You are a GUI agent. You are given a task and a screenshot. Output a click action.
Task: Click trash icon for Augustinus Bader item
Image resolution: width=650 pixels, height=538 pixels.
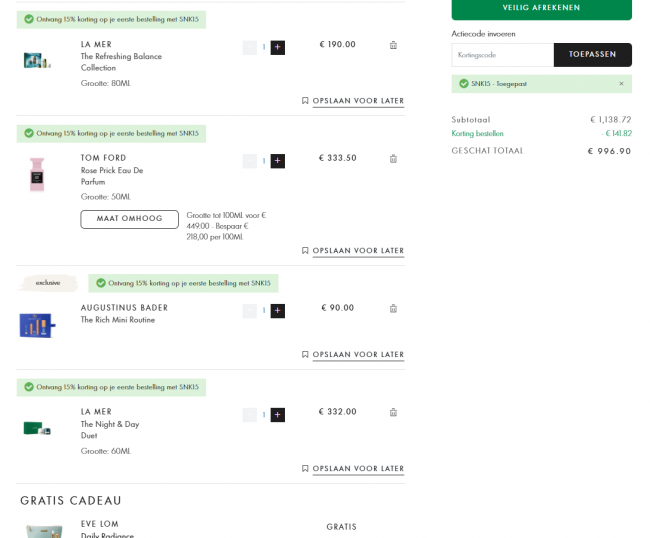point(393,308)
